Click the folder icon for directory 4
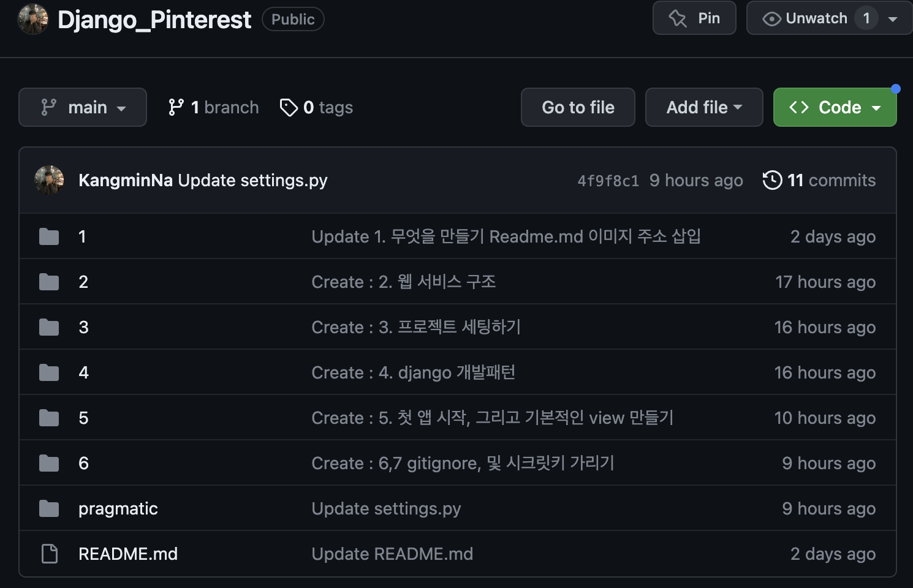 49,372
